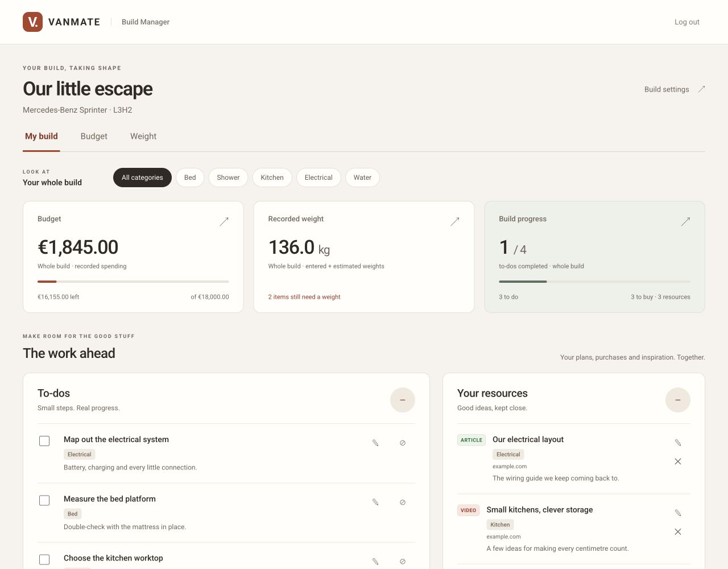Filter the build by Bed category
728x569 pixels.
pyautogui.click(x=190, y=178)
